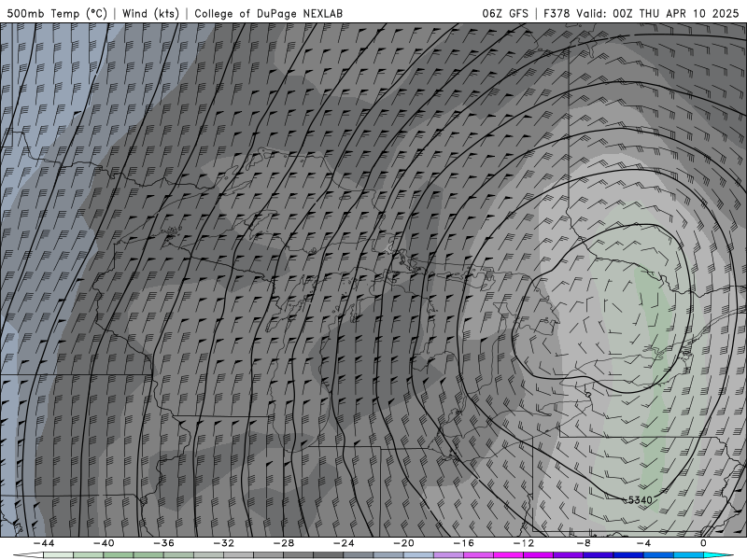Viewport: 747px width, 560px height.
Task: Click the -28 colorbar label
Action: [x=284, y=543]
